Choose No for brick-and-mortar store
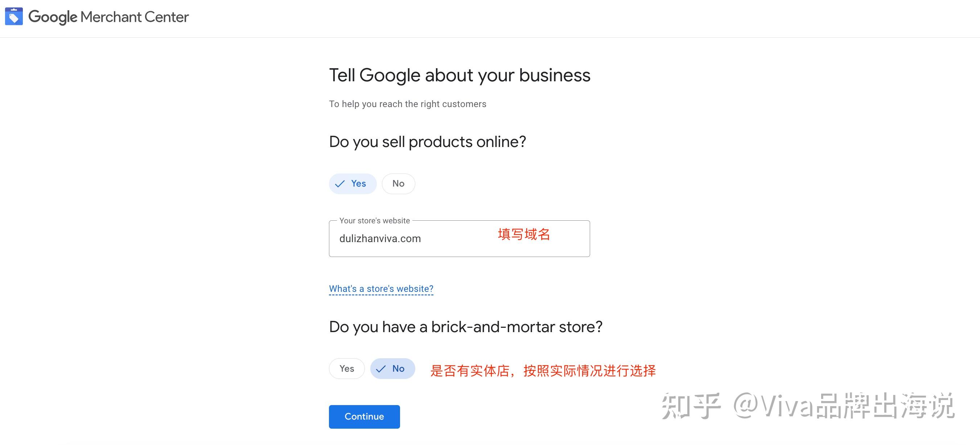 pyautogui.click(x=392, y=368)
